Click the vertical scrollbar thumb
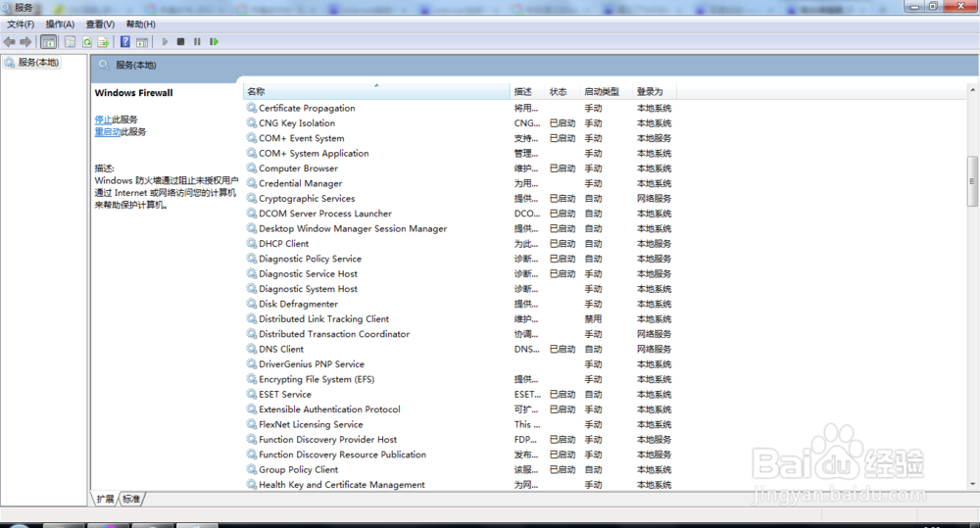This screenshot has width=980, height=528. (972, 181)
